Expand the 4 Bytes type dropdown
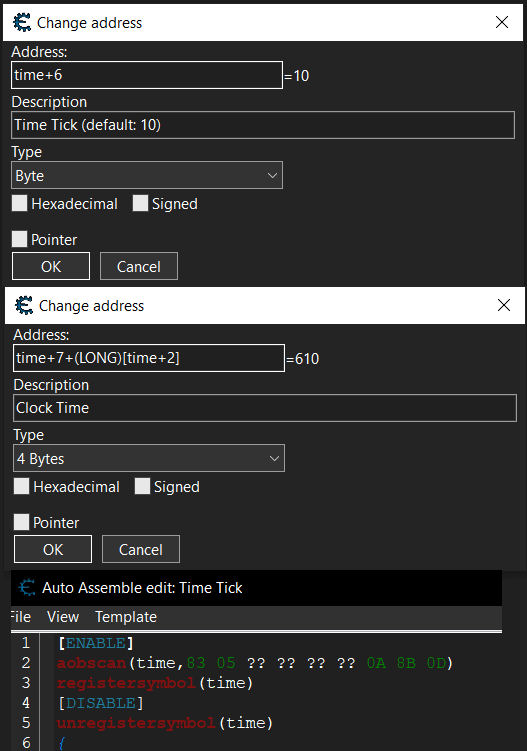This screenshot has width=527, height=751. 149,458
